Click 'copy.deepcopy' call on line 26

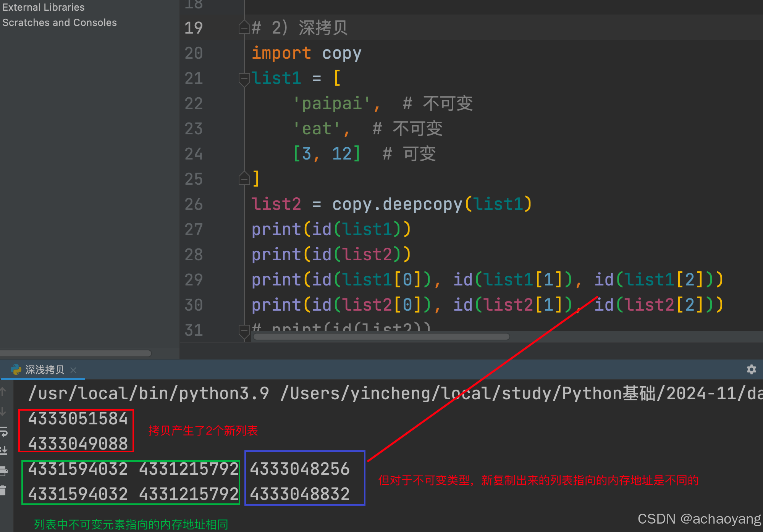(397, 204)
